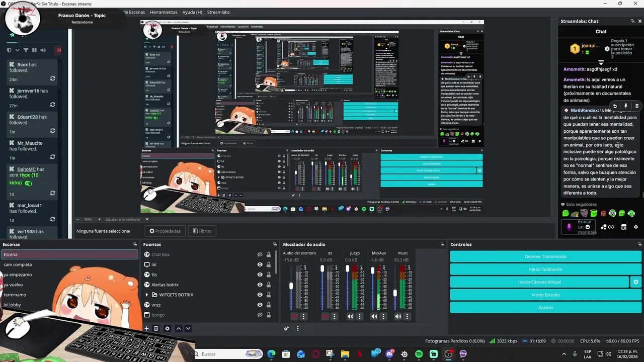Toggle lock on vozz source
The width and height of the screenshot is (644, 362).
pos(269,305)
